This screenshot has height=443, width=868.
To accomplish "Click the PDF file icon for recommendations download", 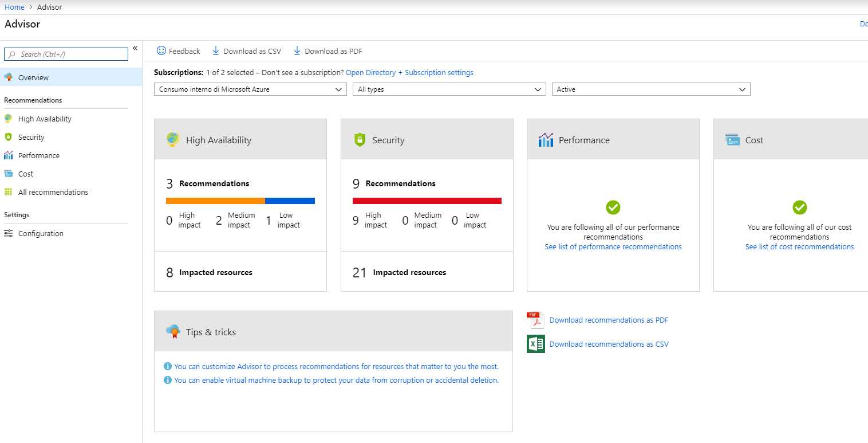I will [535, 320].
